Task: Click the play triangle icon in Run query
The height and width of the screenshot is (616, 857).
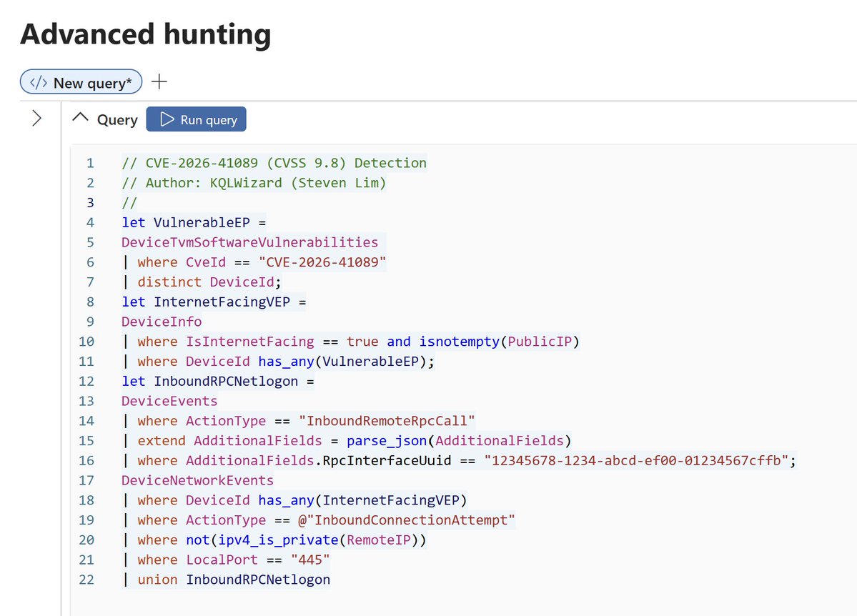Action: pyautogui.click(x=167, y=119)
